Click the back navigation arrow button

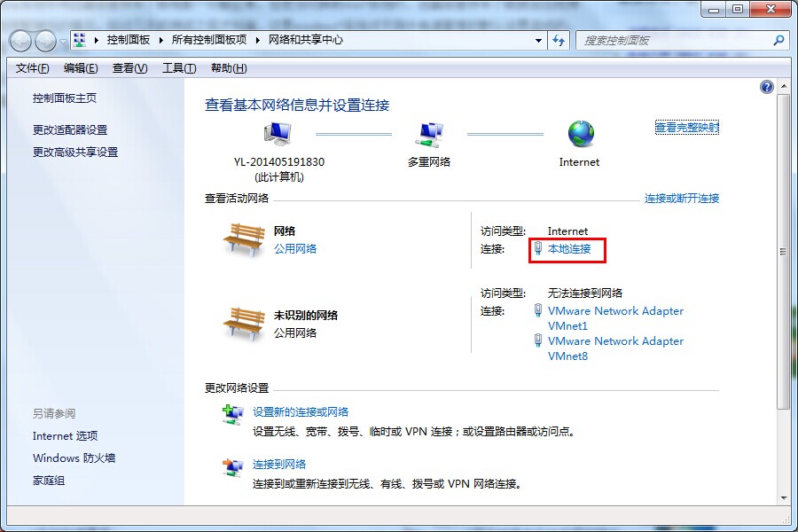point(21,41)
